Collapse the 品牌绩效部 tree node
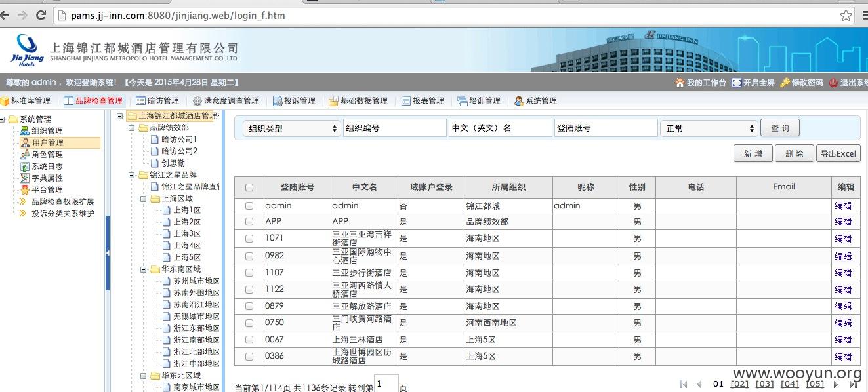The image size is (868, 392). (x=132, y=128)
